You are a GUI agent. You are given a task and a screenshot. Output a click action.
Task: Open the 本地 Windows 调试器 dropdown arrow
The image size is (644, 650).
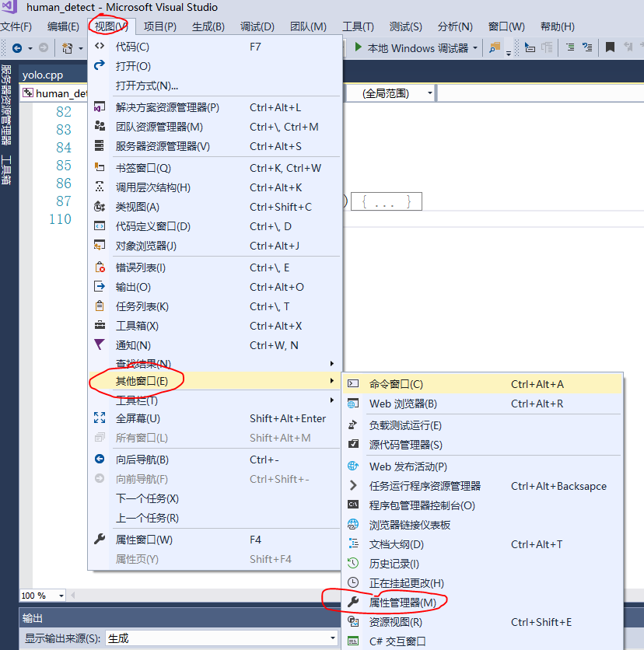click(x=475, y=48)
